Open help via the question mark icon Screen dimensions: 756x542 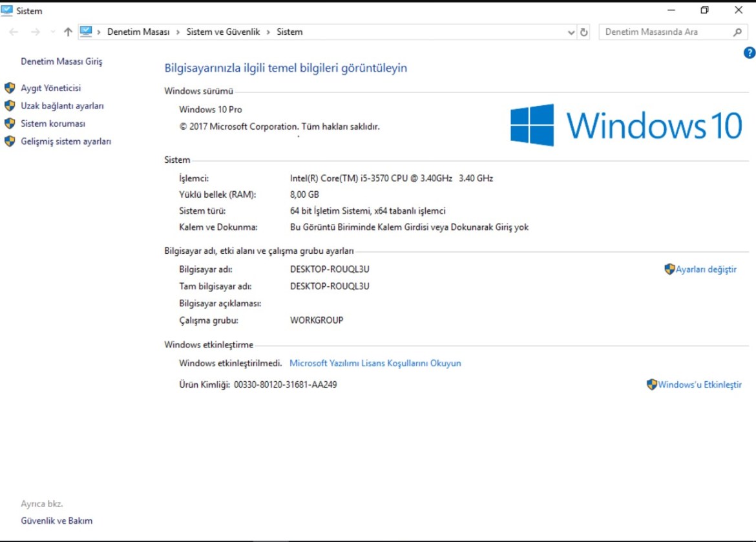point(749,52)
